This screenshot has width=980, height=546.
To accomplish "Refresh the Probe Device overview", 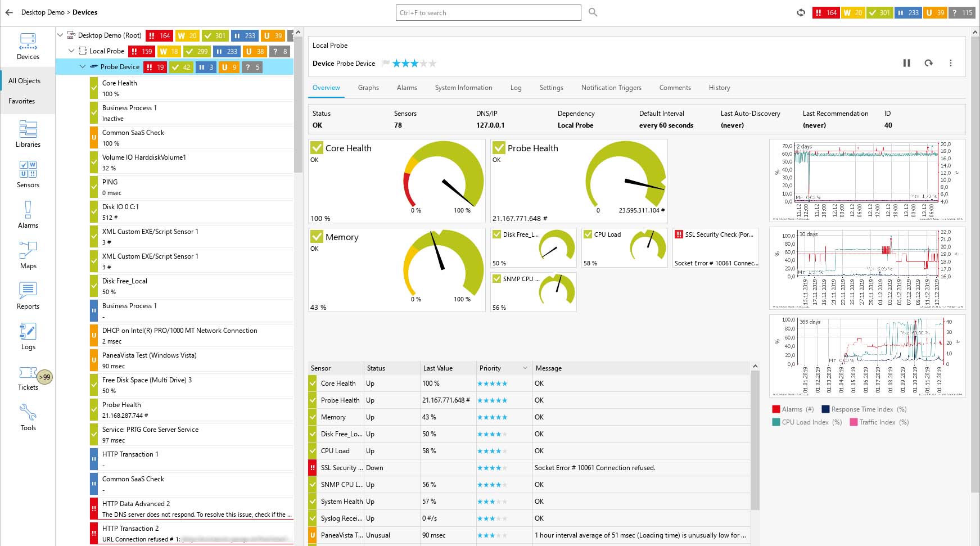I will pos(928,63).
